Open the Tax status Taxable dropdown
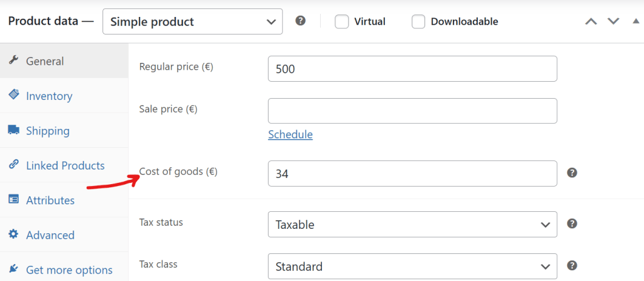644x281 pixels. [x=413, y=224]
